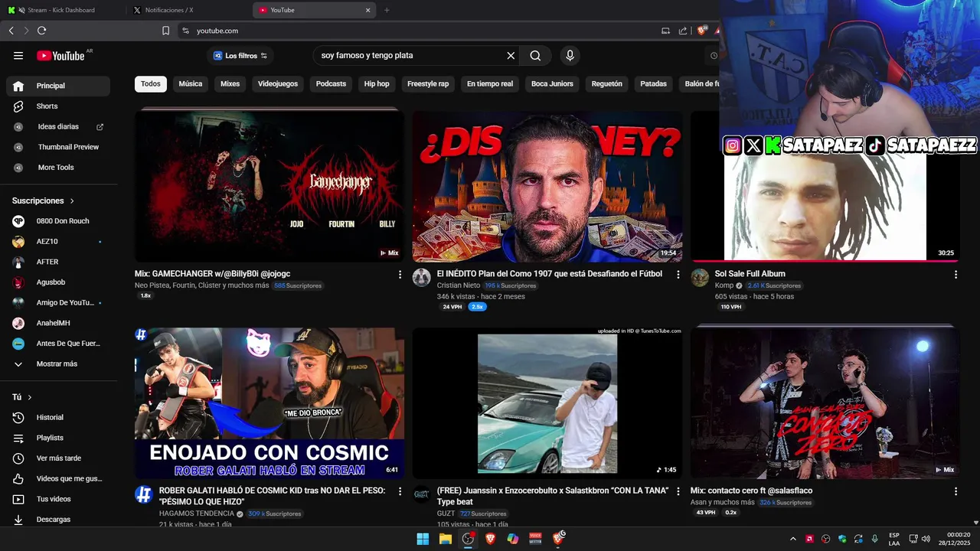Open Historial in the sidebar

58,417
